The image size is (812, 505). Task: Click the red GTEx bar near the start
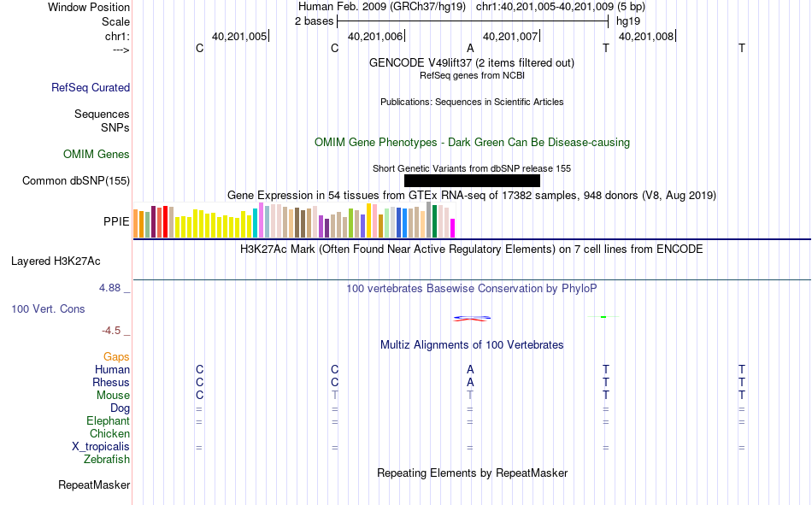point(165,221)
